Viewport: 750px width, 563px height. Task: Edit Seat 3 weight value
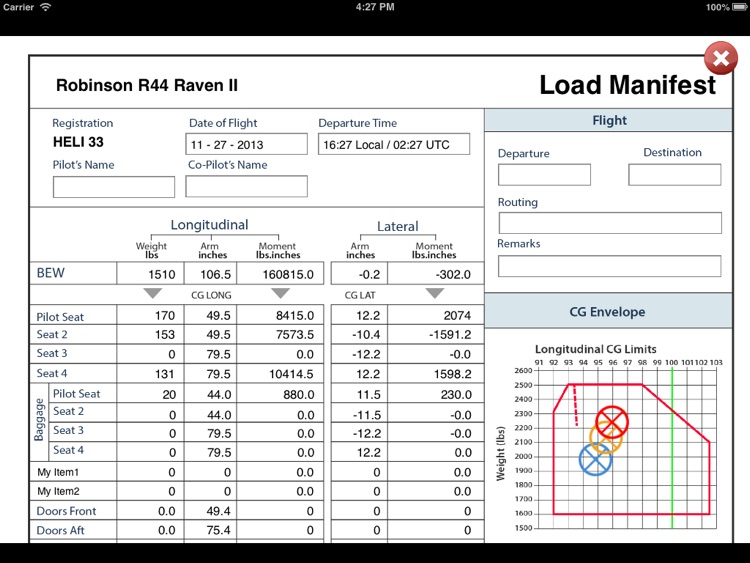[x=150, y=354]
